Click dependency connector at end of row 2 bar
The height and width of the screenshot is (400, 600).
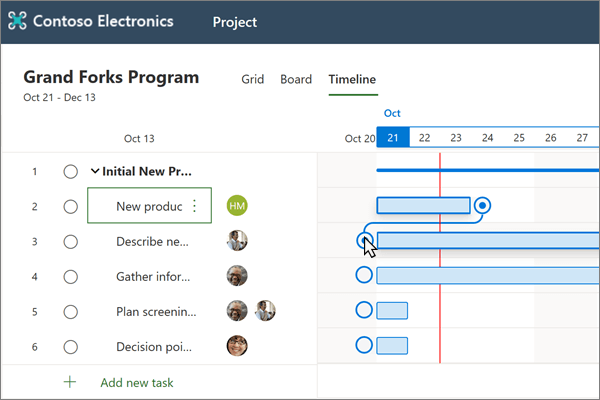pyautogui.click(x=483, y=205)
